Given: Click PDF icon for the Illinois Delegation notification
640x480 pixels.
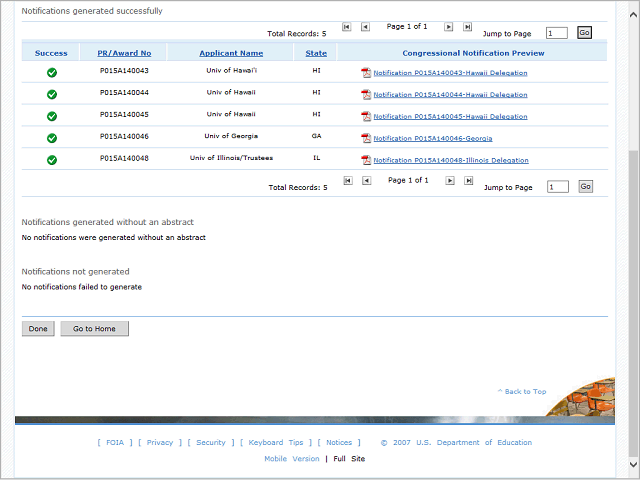Looking at the screenshot, I should pos(366,160).
